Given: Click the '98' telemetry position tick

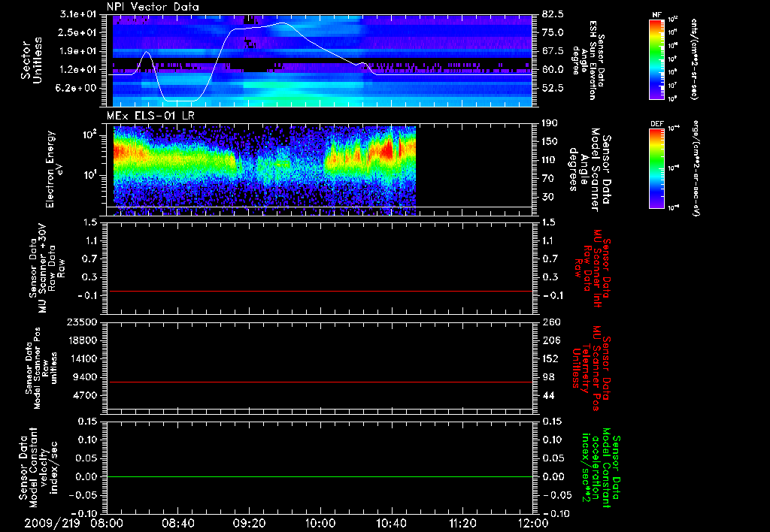Looking at the screenshot, I should pos(548,377).
